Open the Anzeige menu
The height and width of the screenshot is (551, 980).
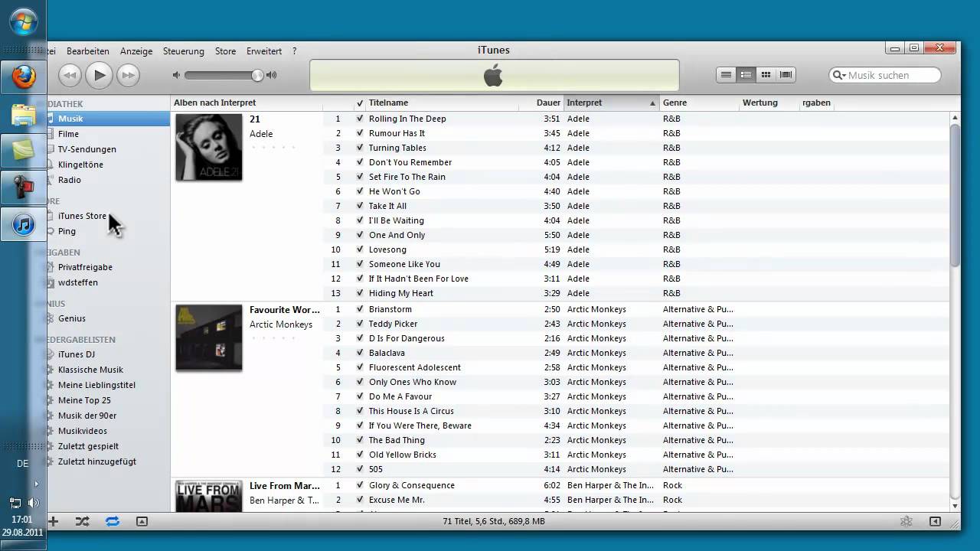[136, 51]
